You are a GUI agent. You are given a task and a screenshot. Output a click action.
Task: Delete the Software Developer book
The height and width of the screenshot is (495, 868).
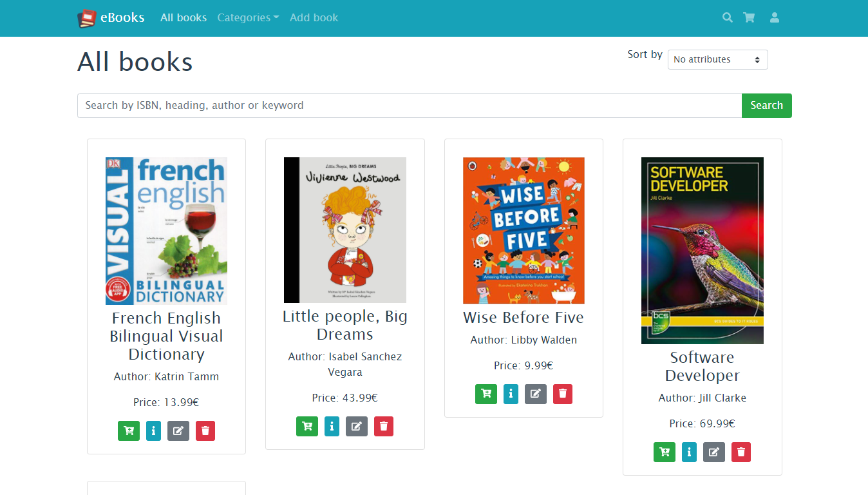[741, 452]
